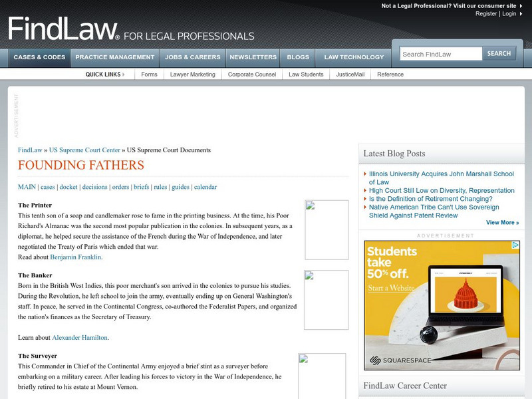This screenshot has width=532, height=399.
Task: Open Forms quick link
Action: [149, 74]
